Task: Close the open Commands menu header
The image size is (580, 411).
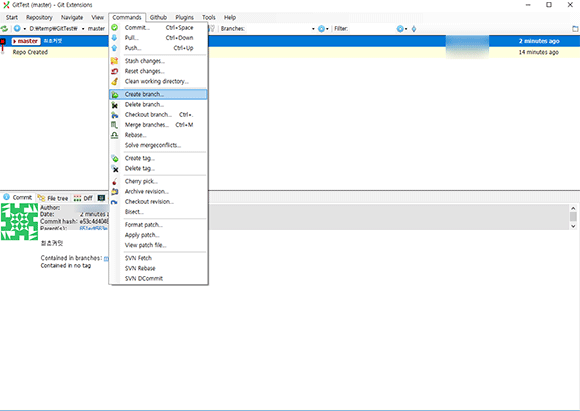Action: point(127,17)
